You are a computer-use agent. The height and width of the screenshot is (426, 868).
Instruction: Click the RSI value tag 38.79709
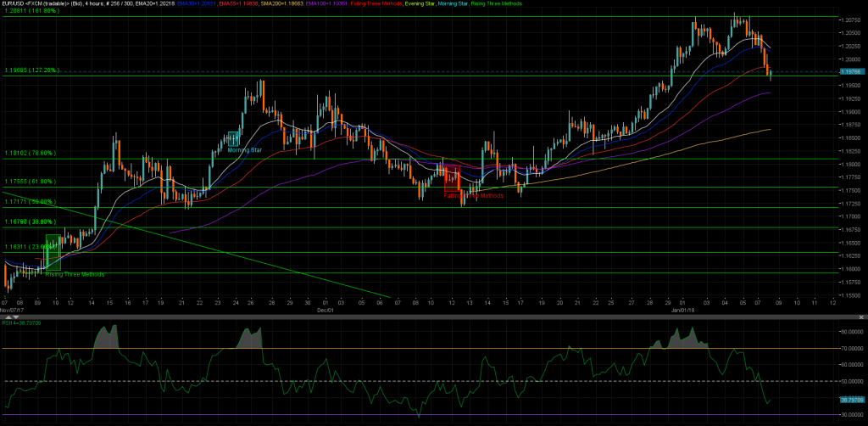pyautogui.click(x=851, y=398)
